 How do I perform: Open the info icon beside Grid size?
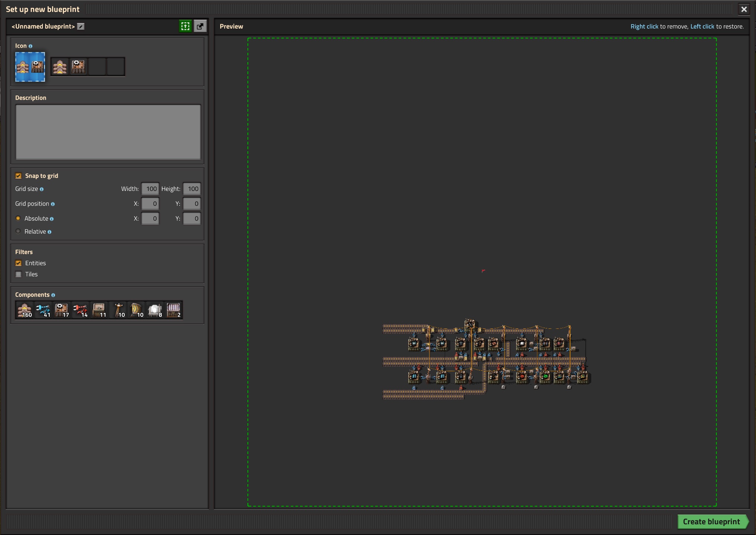click(42, 189)
